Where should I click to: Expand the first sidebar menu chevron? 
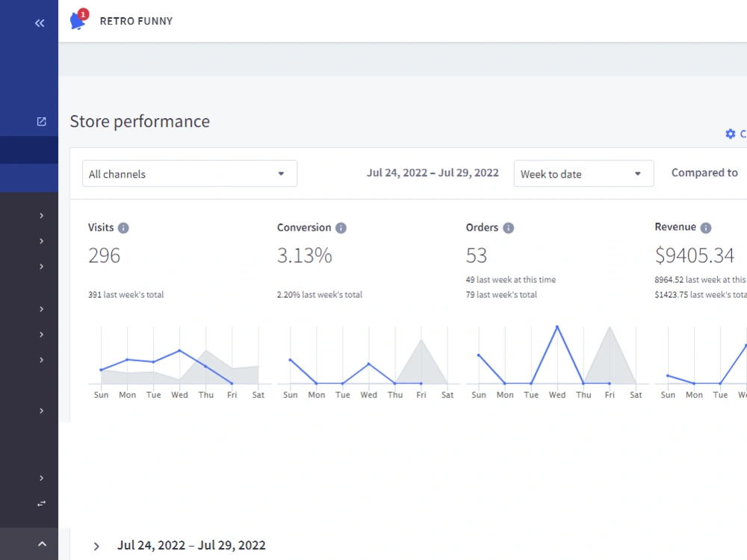41,216
